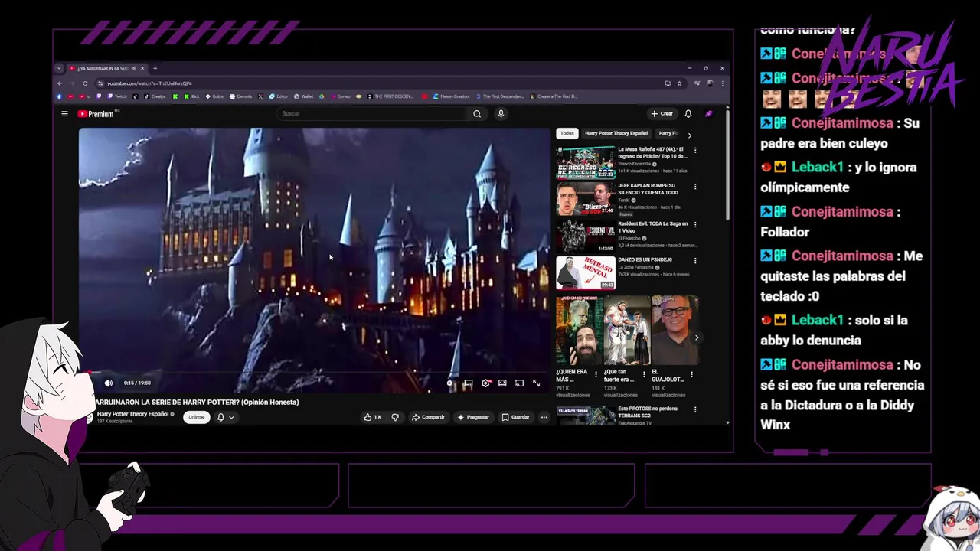Click the Crear button
980x551 pixels.
click(x=662, y=113)
